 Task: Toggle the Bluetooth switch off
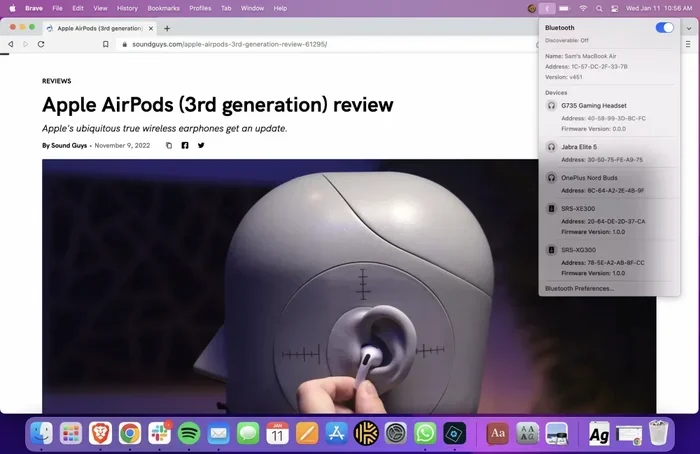pyautogui.click(x=664, y=28)
